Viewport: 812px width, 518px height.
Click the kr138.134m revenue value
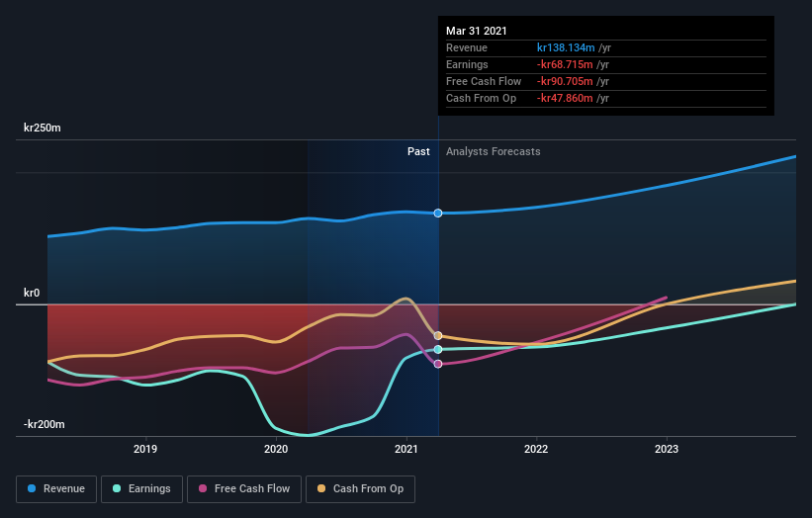[566, 47]
